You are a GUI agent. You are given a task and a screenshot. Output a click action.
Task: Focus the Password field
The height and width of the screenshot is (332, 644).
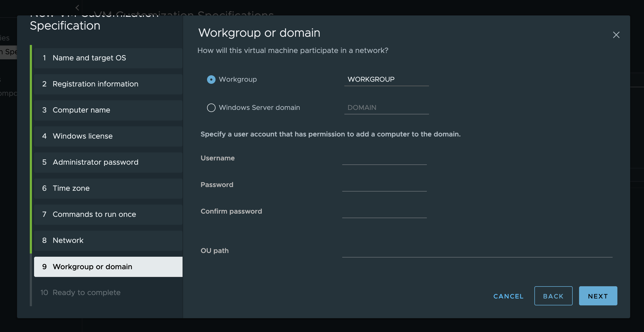tap(384, 185)
